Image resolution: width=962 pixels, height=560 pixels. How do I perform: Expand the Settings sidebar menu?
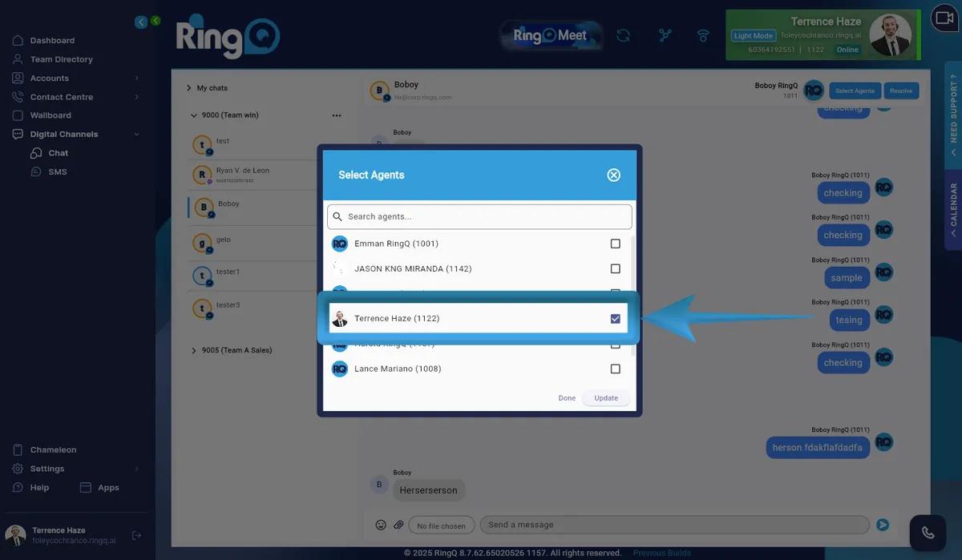[76, 469]
